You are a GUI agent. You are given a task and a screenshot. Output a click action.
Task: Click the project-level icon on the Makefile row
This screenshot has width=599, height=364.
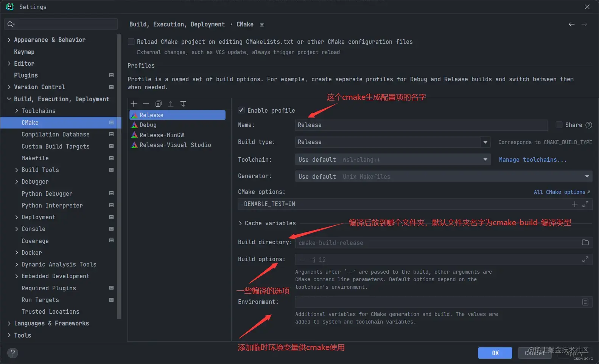click(111, 158)
